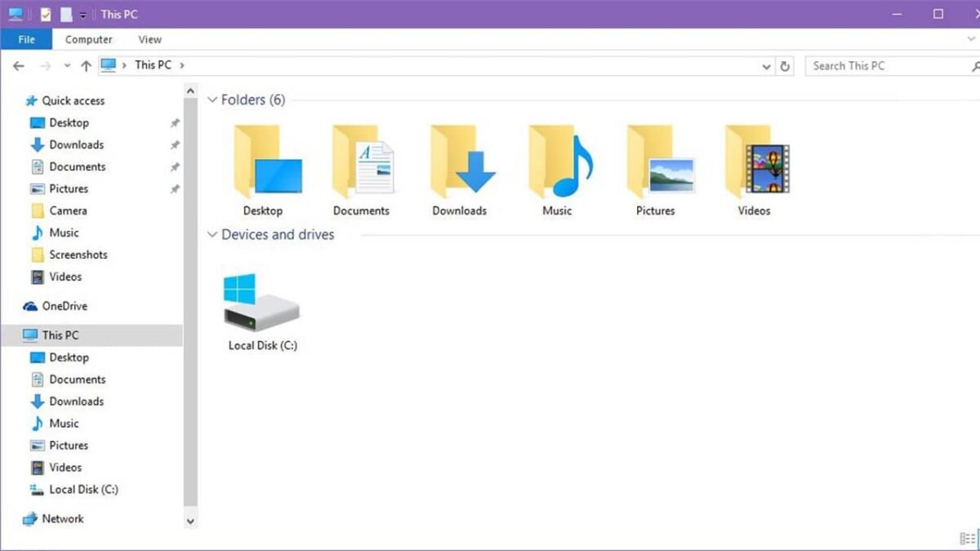Click the back navigation arrow
Screen dimensions: 980x551
tap(18, 65)
